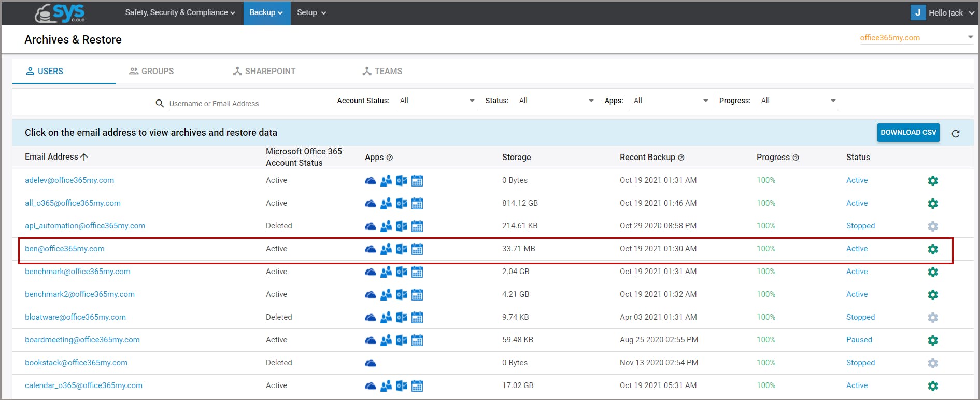
Task: Open calendar_o365@office365my.com archives
Action: click(x=83, y=385)
